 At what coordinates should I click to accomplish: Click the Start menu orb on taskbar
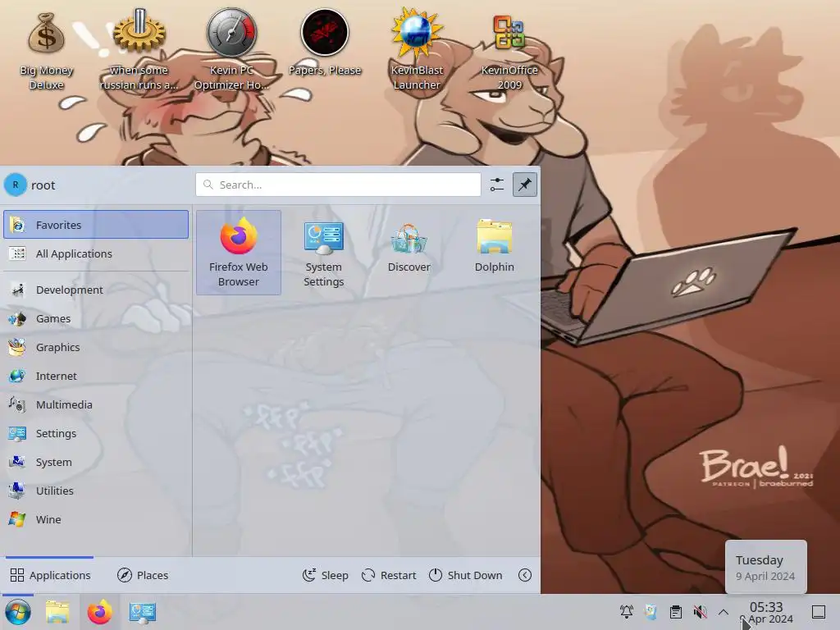coord(18,612)
